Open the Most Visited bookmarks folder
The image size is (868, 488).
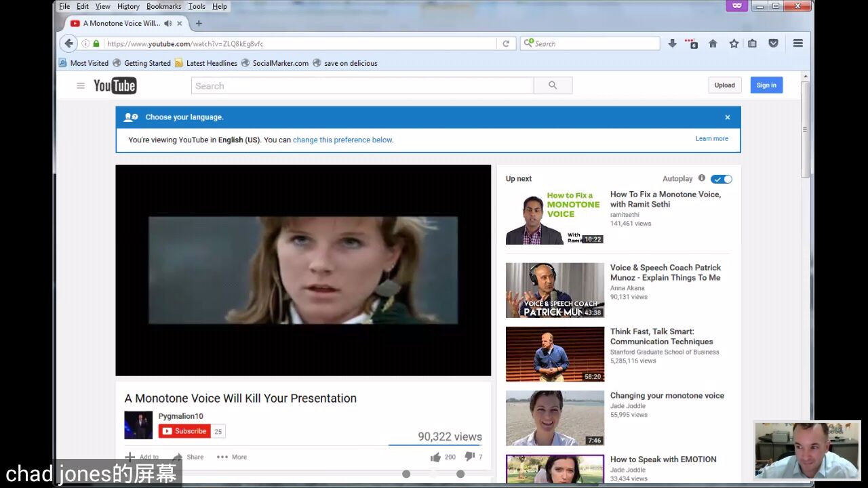pyautogui.click(x=83, y=63)
